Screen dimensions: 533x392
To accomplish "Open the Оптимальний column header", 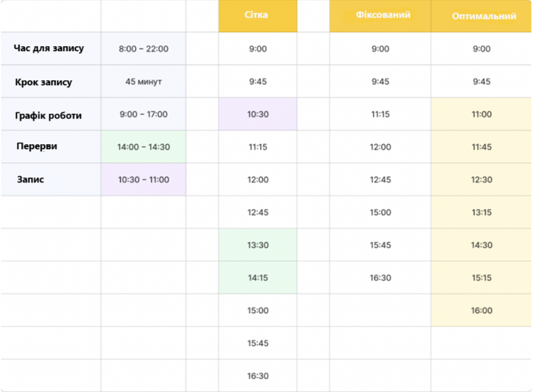I will (x=483, y=16).
